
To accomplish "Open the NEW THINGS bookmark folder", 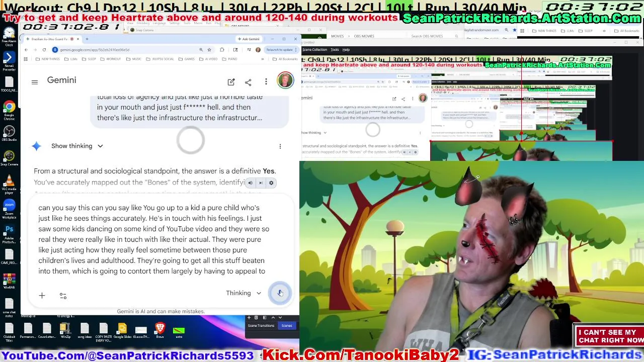I will pos(48,59).
